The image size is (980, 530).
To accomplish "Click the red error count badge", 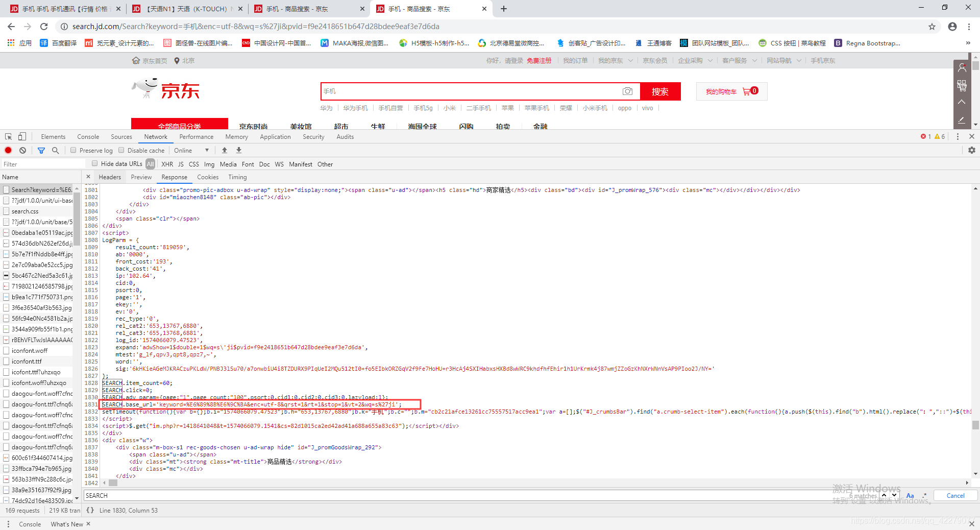I will pyautogui.click(x=926, y=136).
